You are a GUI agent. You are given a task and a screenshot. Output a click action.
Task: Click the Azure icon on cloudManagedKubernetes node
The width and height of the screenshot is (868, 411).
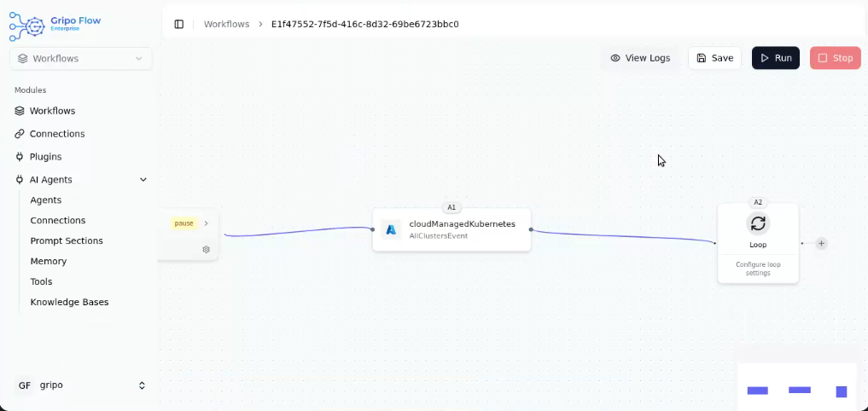click(x=391, y=229)
